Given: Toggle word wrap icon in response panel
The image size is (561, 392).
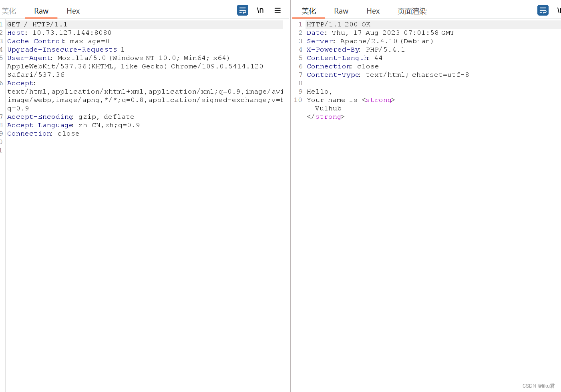Looking at the screenshot, I should coord(543,10).
